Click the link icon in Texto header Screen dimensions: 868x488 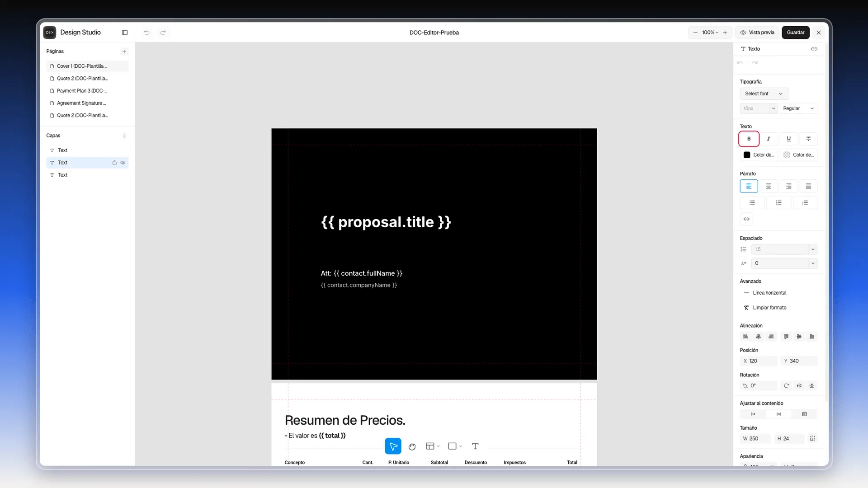[x=814, y=49]
